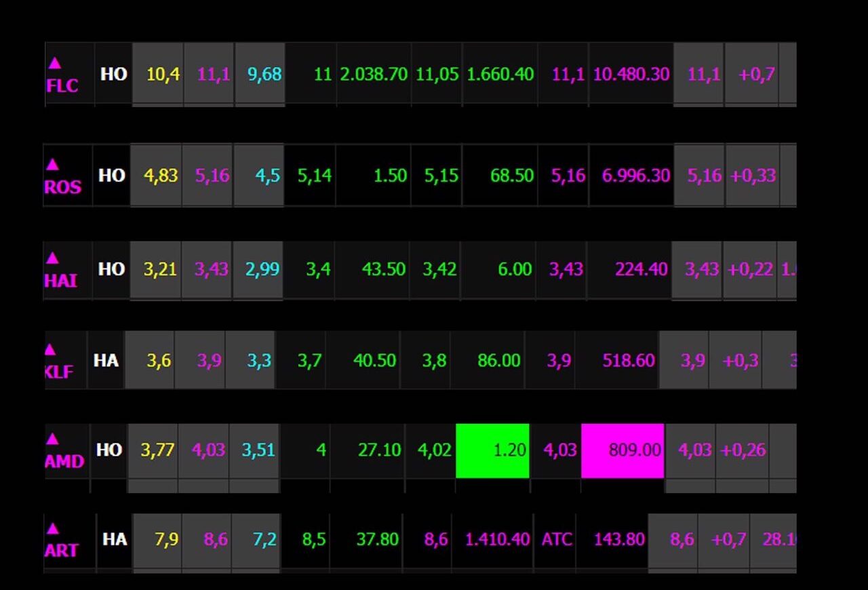
Task: Click the pink up-arrow above ROS
Action: point(53,165)
